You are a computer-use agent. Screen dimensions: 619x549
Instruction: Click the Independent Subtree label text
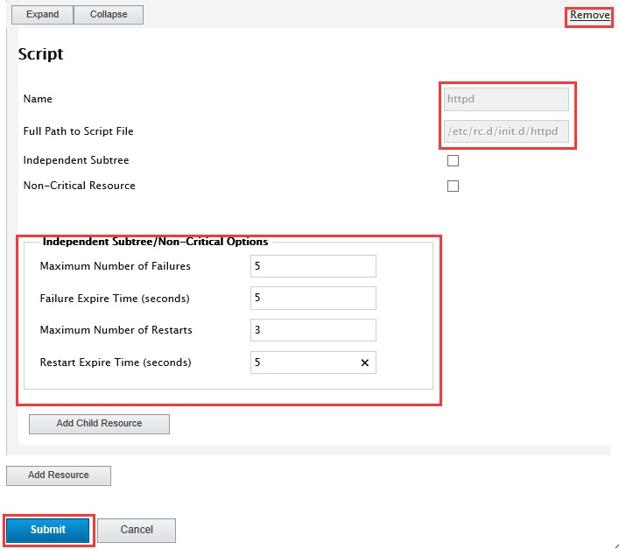pos(76,160)
